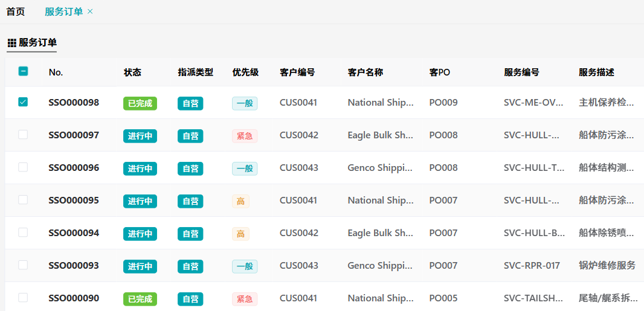The image size is (644, 311).
Task: Select the row checkbox for SSO000090
Action: (23, 298)
